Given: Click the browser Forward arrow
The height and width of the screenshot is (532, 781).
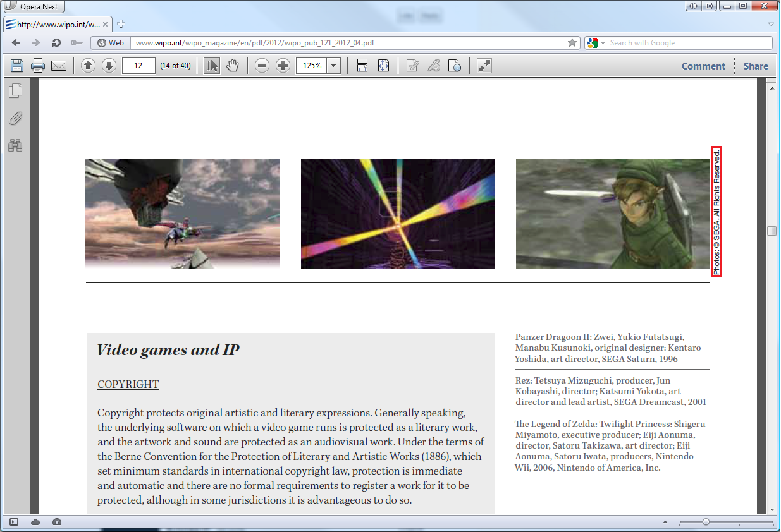Looking at the screenshot, I should [35, 43].
